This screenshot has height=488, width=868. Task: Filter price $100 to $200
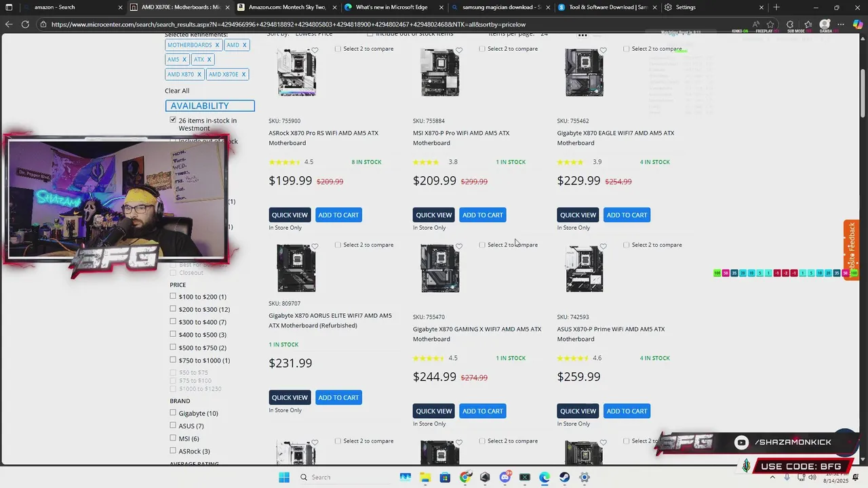[173, 296]
